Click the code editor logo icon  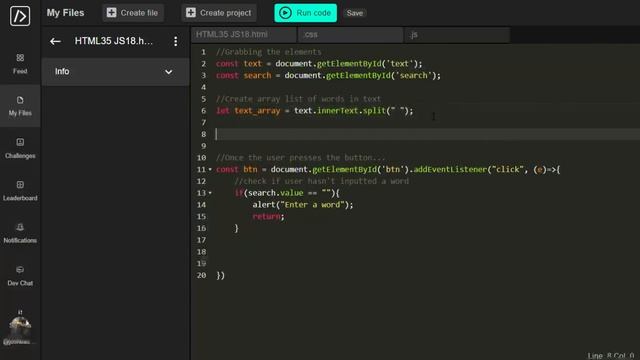pyautogui.click(x=20, y=16)
